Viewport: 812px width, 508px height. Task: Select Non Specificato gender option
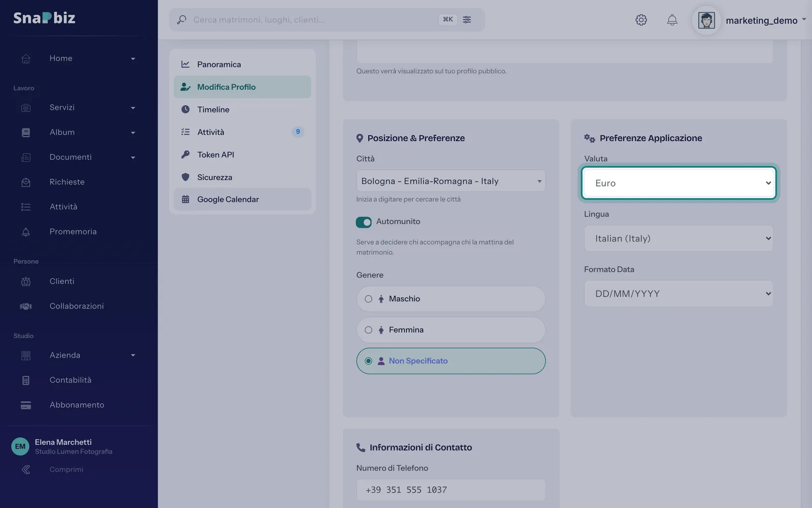coord(451,361)
